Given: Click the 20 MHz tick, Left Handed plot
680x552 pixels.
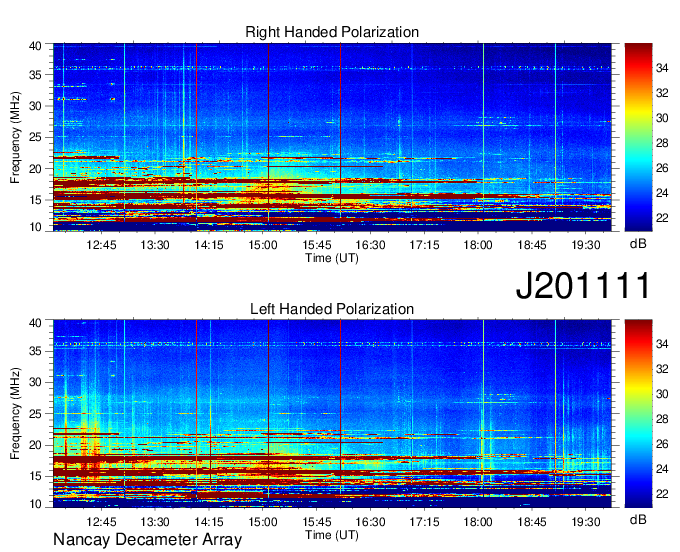Looking at the screenshot, I should 36,445.
